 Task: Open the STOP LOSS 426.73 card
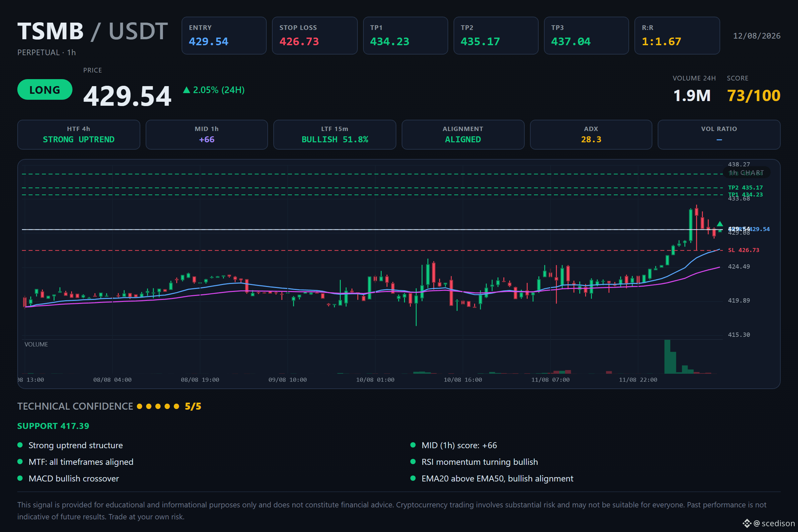pos(315,36)
